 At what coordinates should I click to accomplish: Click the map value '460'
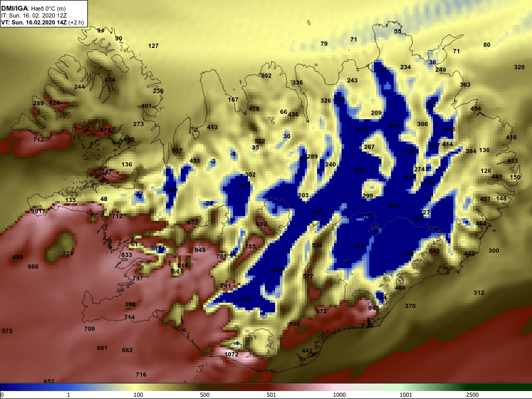tap(400, 288)
